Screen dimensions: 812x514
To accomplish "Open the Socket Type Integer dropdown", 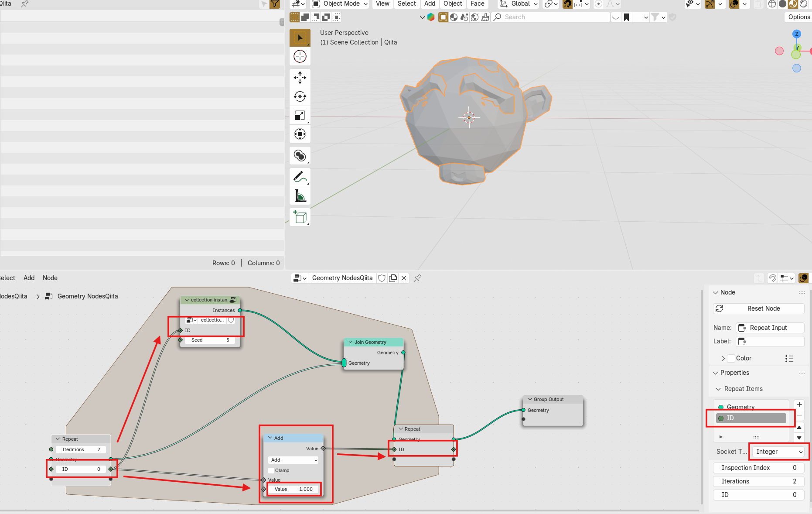I will click(780, 452).
